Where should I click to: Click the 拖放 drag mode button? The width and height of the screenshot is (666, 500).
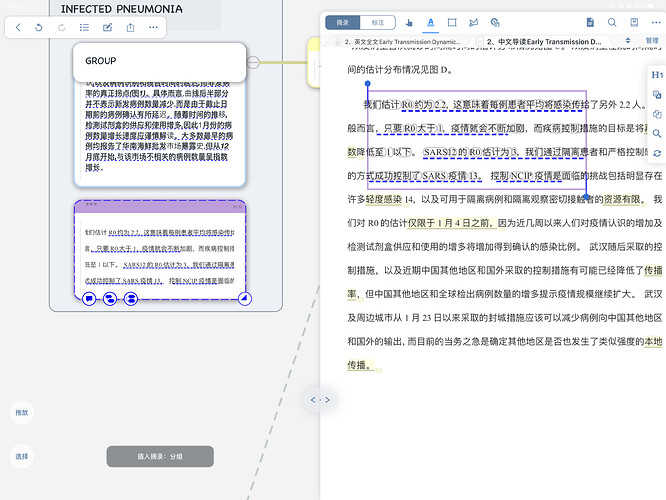[x=22, y=412]
